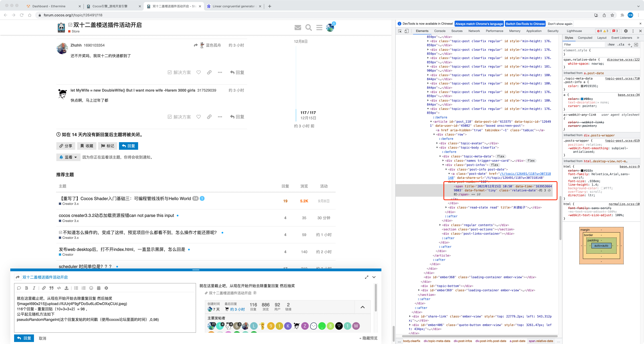
Task: Toggle the device toolbar icon in DevTools
Action: 407,31
